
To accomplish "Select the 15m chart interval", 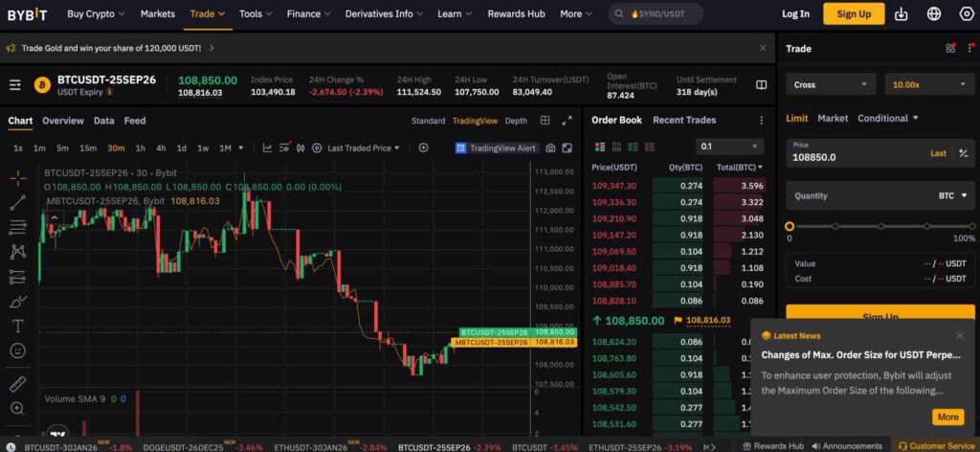I will coord(87,148).
